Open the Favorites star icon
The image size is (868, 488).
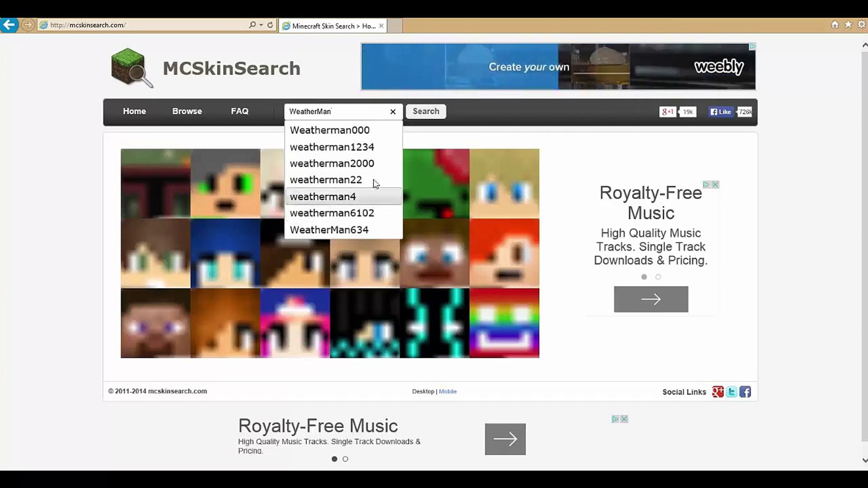pyautogui.click(x=848, y=25)
